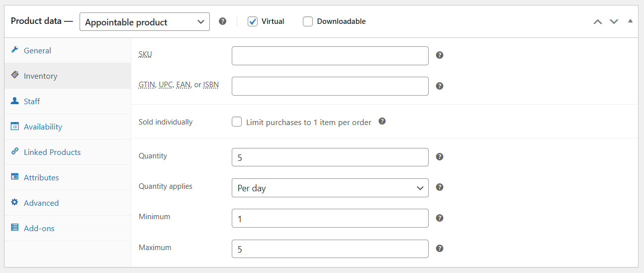This screenshot has height=273, width=644.
Task: Click the help icon beside Quantity field
Action: coord(440,157)
